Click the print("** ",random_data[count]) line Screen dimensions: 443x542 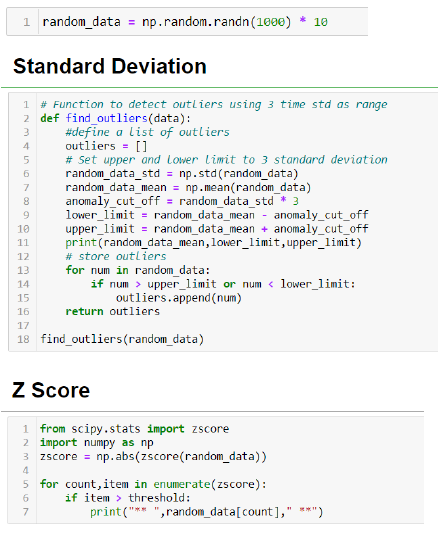pyautogui.click(x=207, y=512)
